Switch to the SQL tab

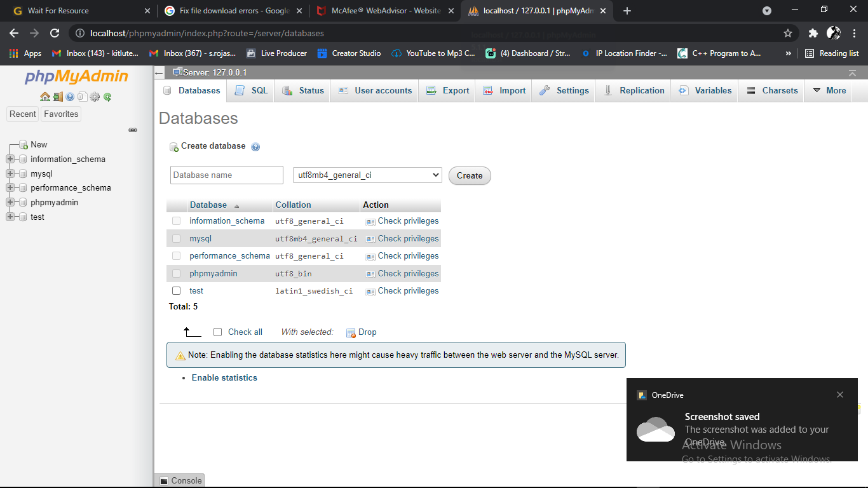tap(252, 91)
